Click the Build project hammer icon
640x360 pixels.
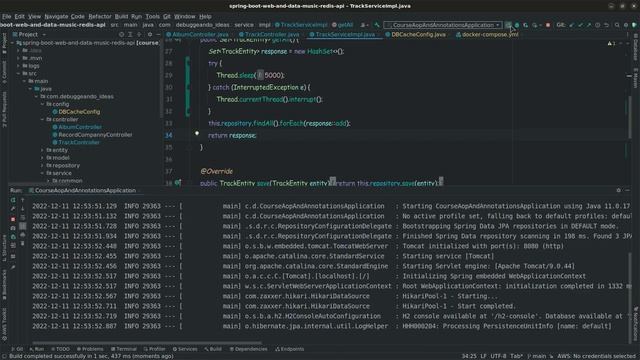click(377, 25)
